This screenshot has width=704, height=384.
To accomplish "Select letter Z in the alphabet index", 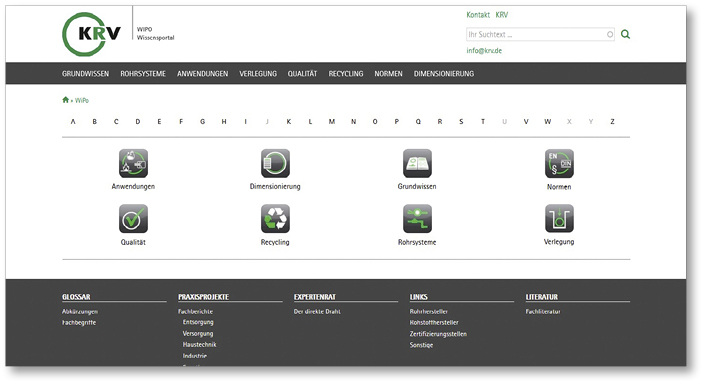I will [612, 122].
